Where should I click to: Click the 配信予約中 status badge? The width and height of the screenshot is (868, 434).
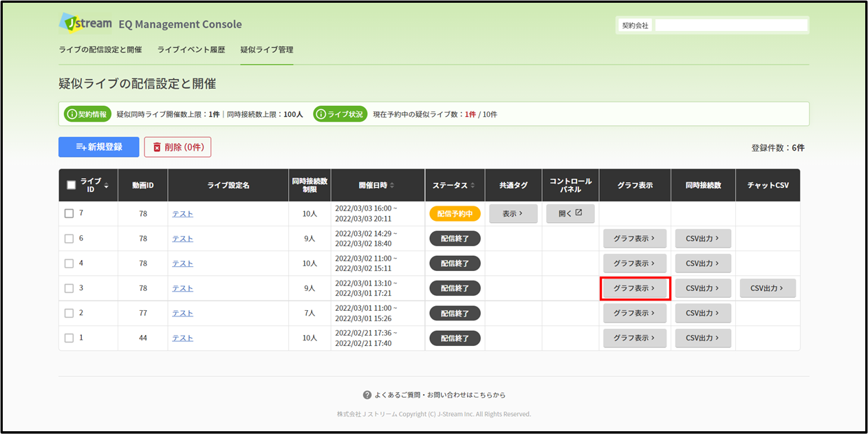(x=455, y=213)
